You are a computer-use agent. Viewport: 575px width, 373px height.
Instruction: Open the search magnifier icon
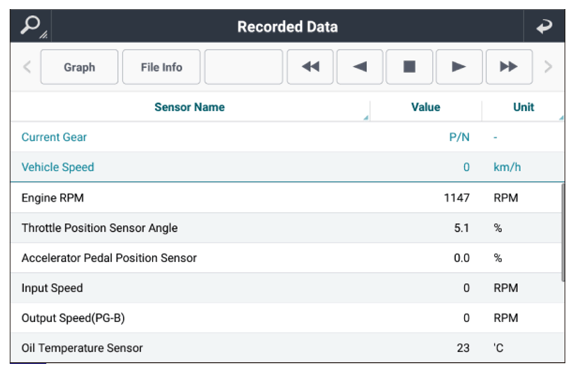(31, 26)
